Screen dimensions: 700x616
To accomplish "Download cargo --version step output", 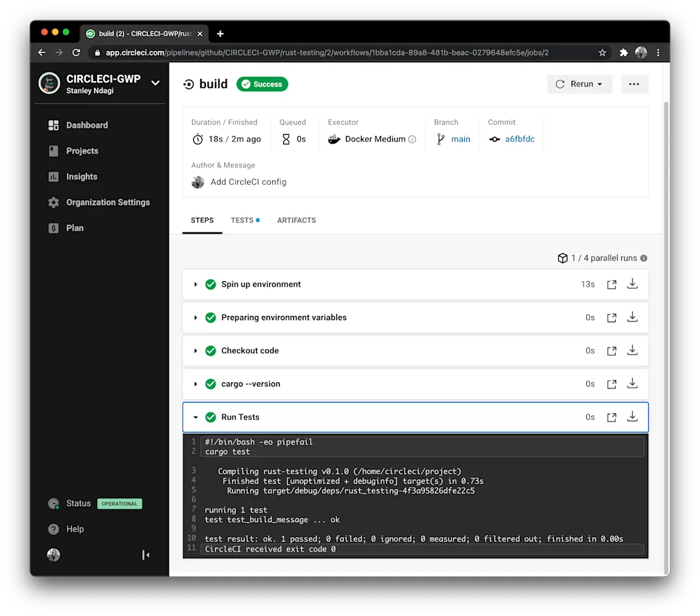I will (632, 384).
